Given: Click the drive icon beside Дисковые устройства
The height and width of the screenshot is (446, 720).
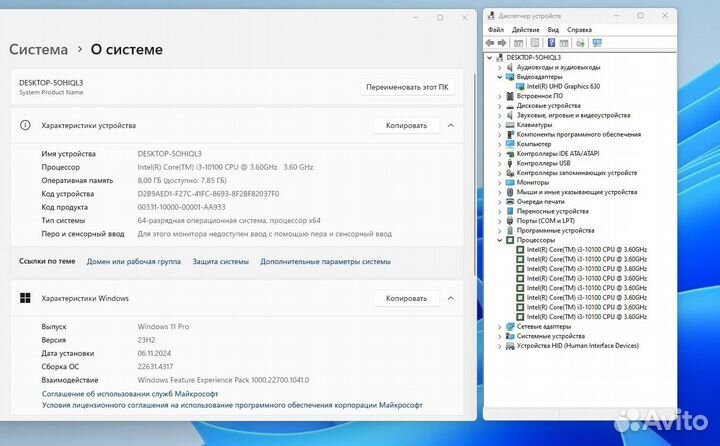Looking at the screenshot, I should pos(510,106).
